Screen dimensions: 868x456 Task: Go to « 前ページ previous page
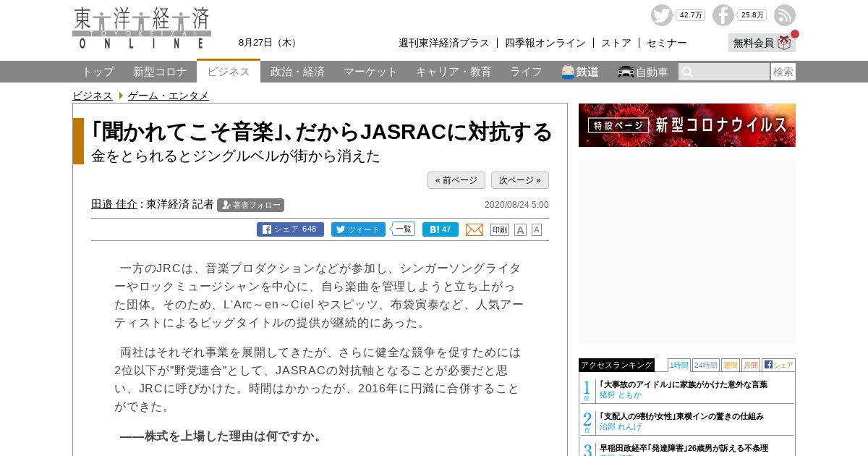pyautogui.click(x=456, y=180)
